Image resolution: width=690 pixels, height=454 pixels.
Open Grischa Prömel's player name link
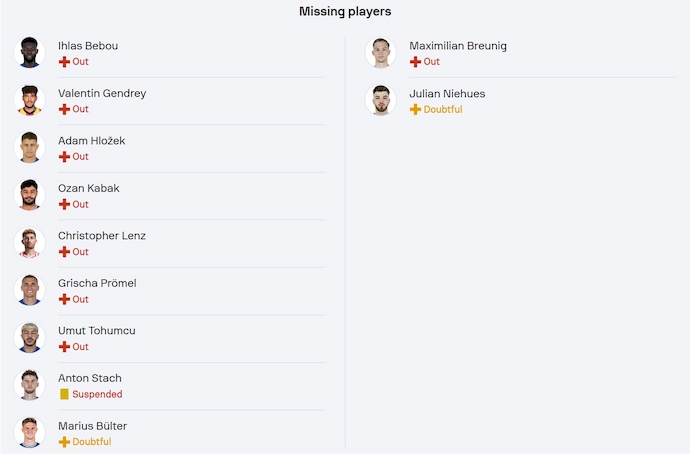click(x=97, y=283)
